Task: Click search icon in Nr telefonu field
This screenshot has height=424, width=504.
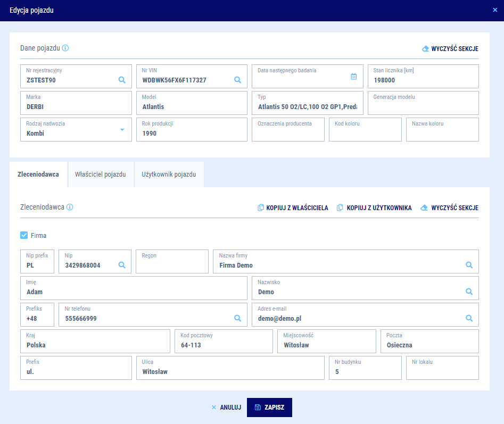Action: coord(238,318)
